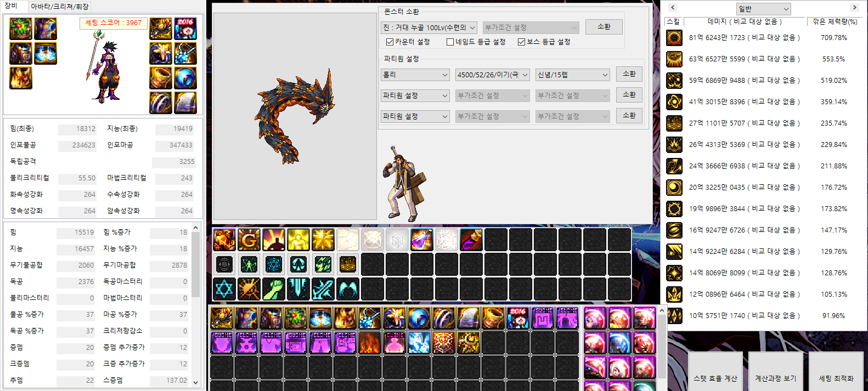Click the blue hexagram star skill icon

pyautogui.click(x=224, y=289)
